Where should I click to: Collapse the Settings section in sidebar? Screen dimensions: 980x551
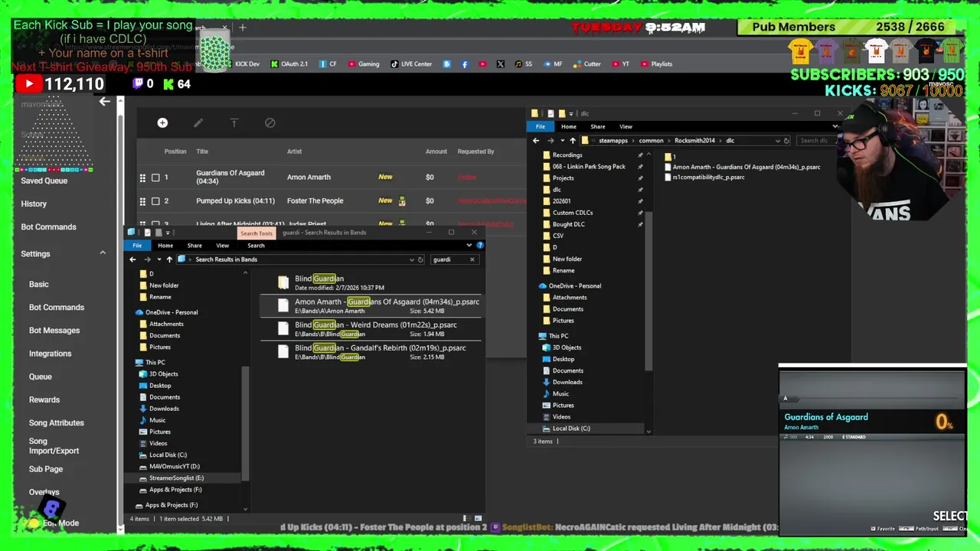(x=103, y=253)
